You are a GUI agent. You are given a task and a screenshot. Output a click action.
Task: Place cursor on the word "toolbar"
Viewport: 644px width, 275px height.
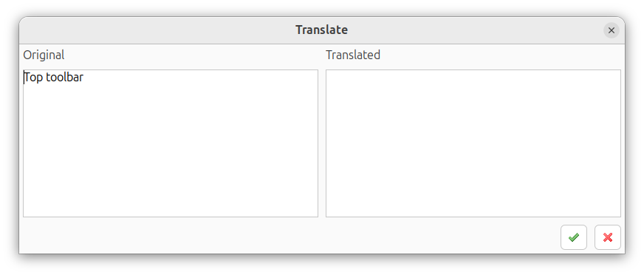64,78
